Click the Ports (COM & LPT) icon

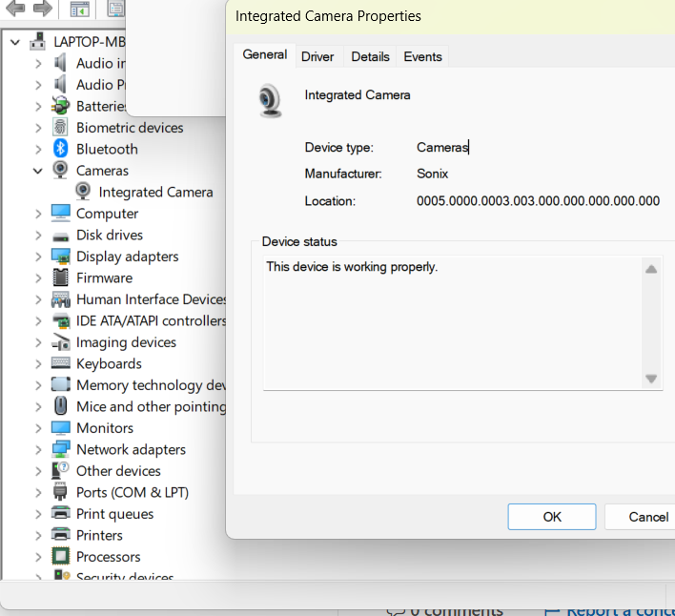pyautogui.click(x=60, y=492)
